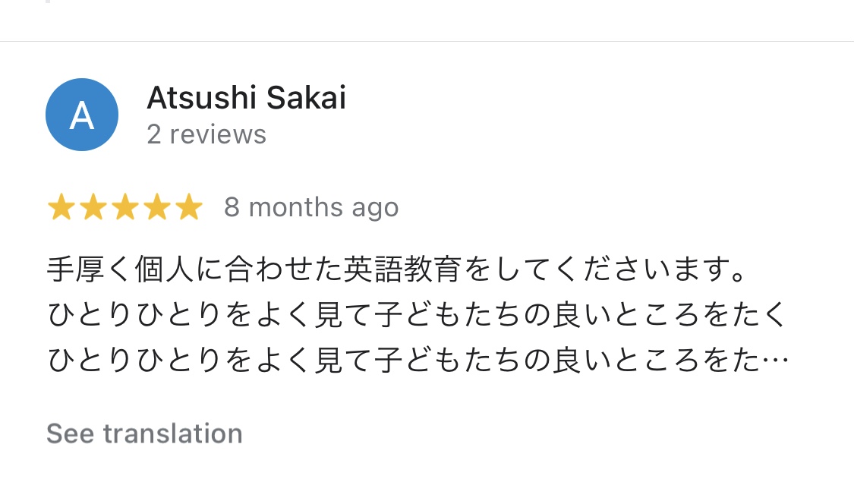Click the word "translation" in See translation
The width and height of the screenshot is (854, 504).
(173, 433)
